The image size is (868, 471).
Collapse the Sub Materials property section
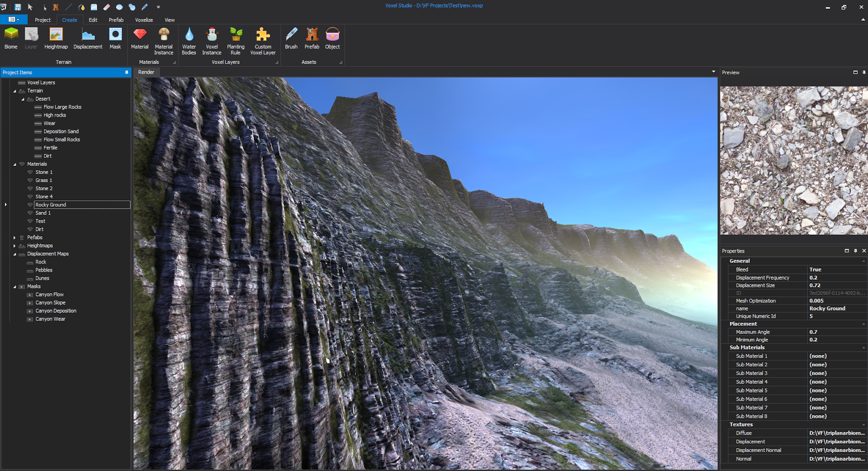[864, 347]
